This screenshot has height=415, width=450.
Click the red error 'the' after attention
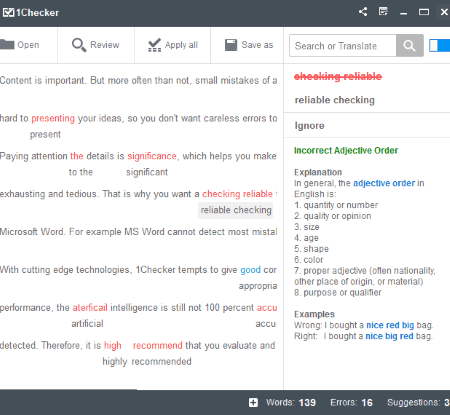(77, 156)
